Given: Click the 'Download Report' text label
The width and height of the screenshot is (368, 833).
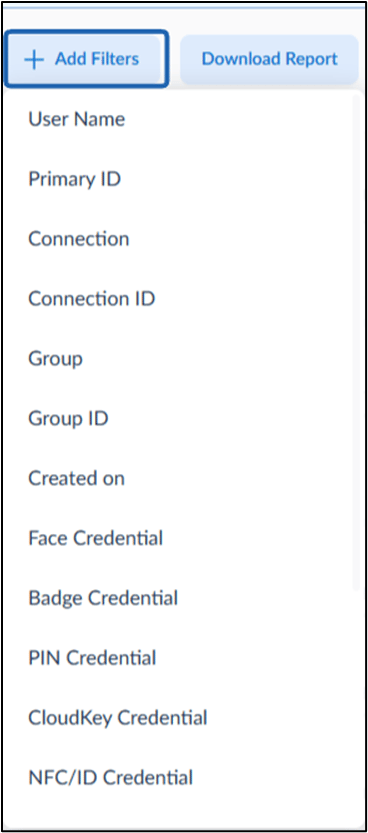Looking at the screenshot, I should 269,58.
